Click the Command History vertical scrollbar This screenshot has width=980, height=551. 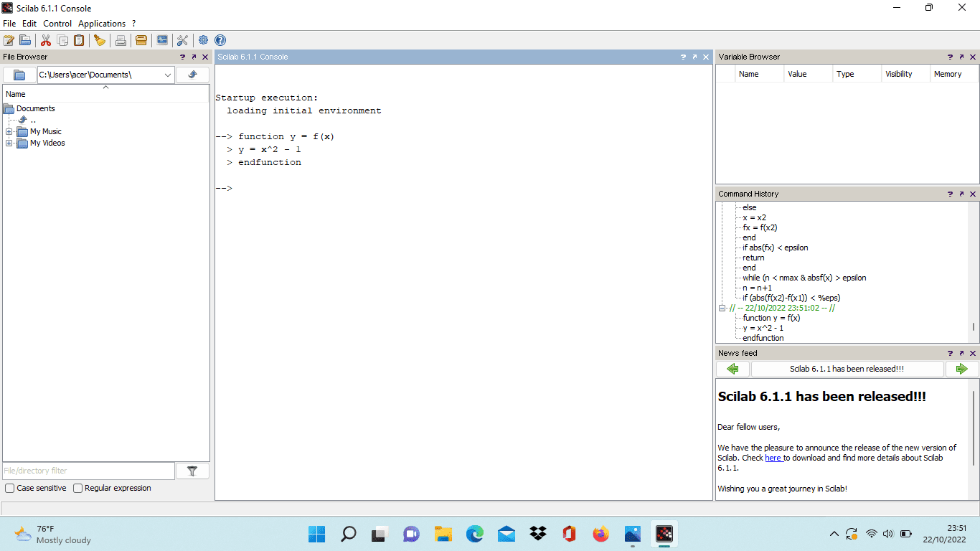(x=974, y=326)
